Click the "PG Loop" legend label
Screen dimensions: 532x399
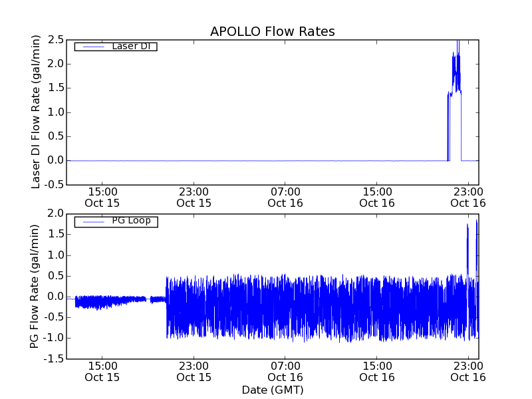[x=131, y=221]
